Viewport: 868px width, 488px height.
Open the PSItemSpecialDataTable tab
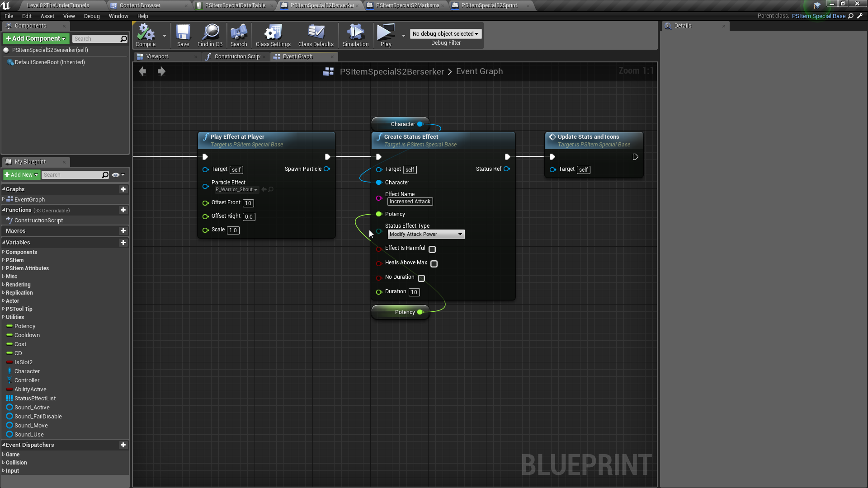pyautogui.click(x=235, y=5)
